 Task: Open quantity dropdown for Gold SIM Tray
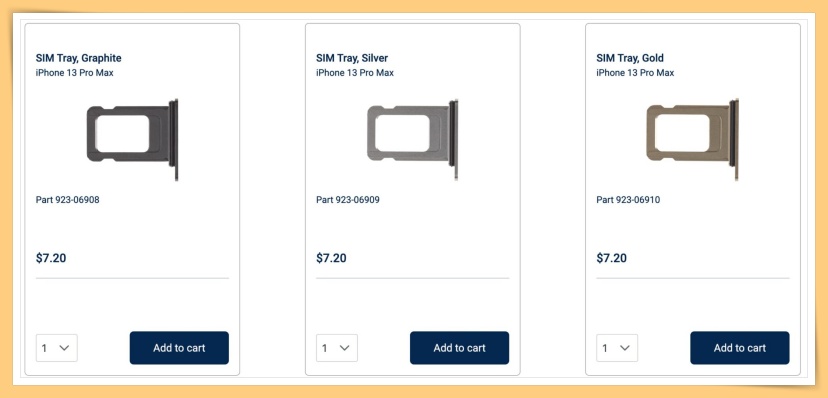pos(617,348)
